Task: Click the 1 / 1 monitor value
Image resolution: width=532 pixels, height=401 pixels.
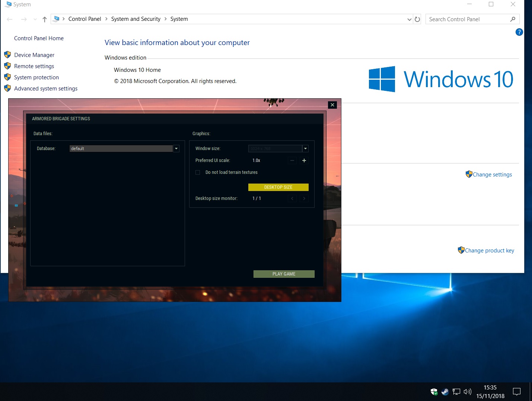Action: pyautogui.click(x=257, y=198)
